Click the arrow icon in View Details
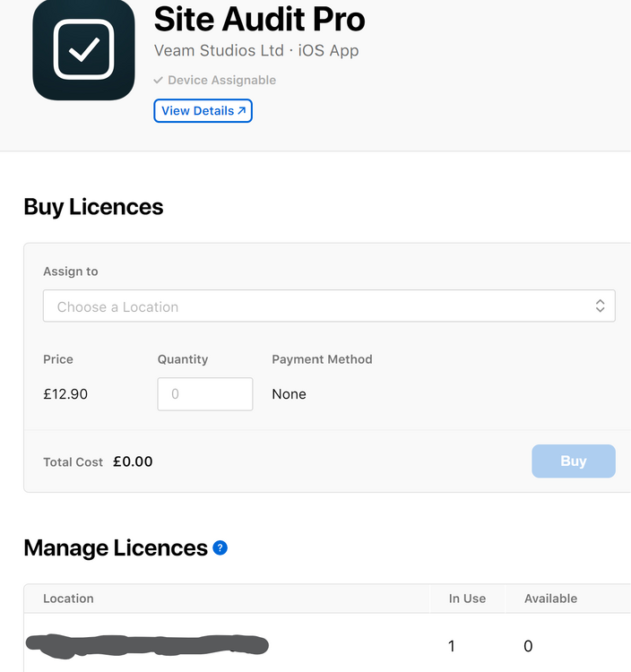The height and width of the screenshot is (672, 631). point(242,110)
